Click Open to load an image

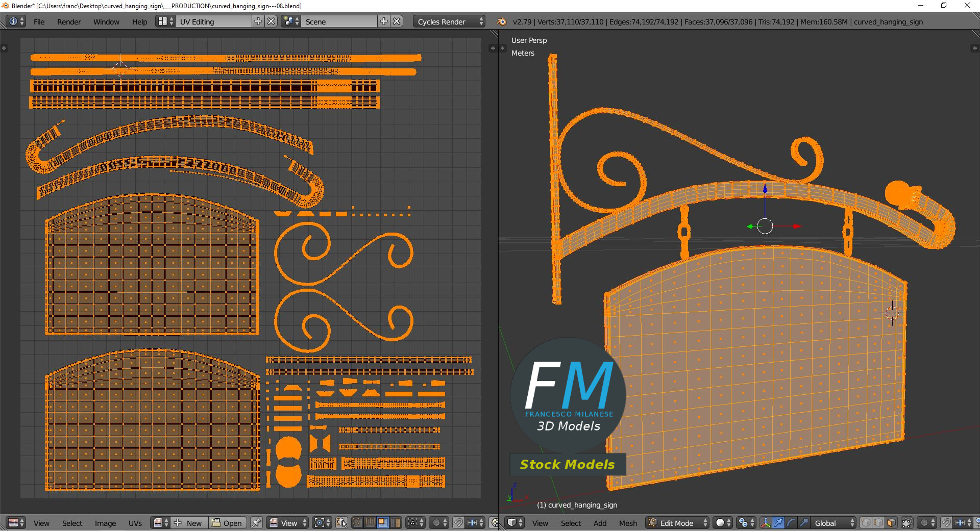[x=227, y=523]
